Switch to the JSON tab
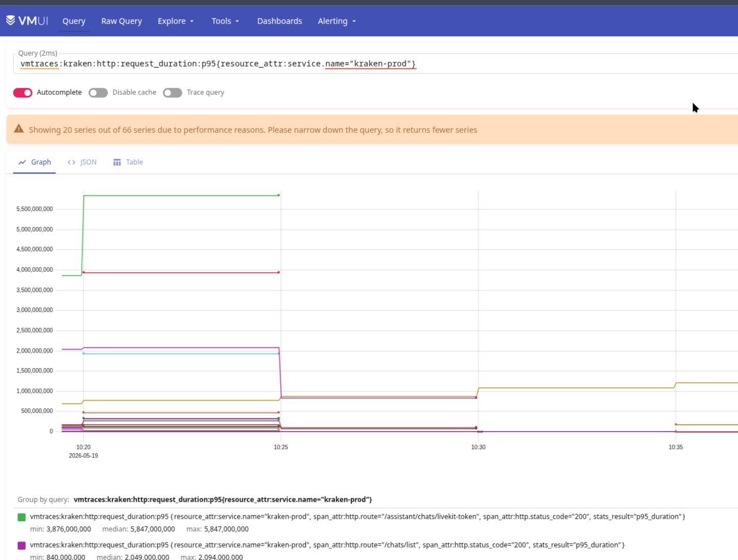The image size is (738, 560). 82,162
